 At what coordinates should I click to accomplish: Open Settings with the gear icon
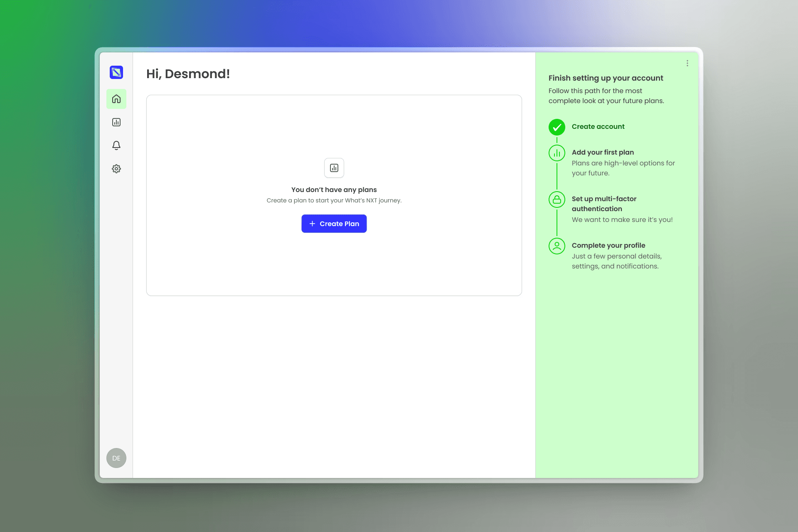tap(116, 168)
